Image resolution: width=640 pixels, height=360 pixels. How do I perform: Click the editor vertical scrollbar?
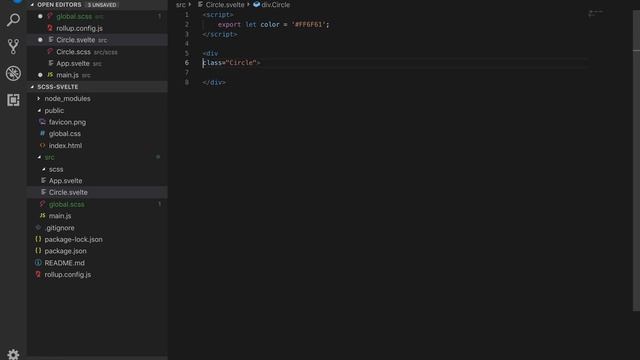(x=636, y=161)
